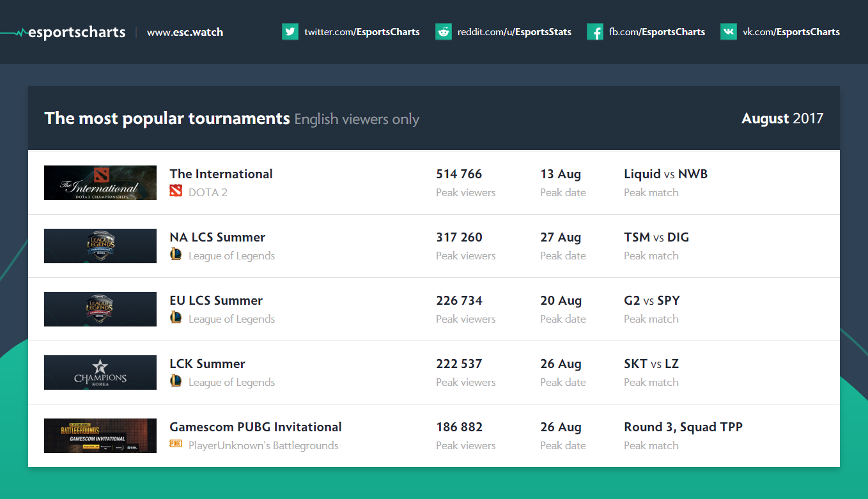Image resolution: width=868 pixels, height=499 pixels.
Task: Click the DOTA 2 game label
Action: 208,192
